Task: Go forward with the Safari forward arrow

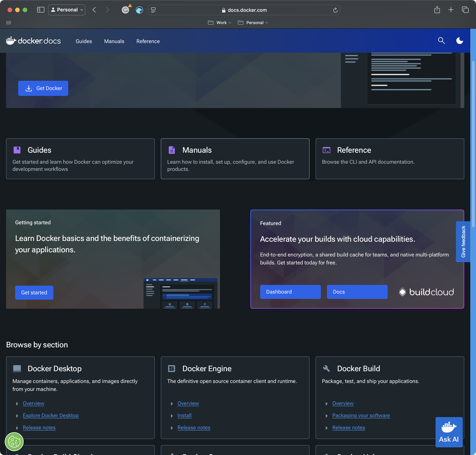Action: pos(108,10)
